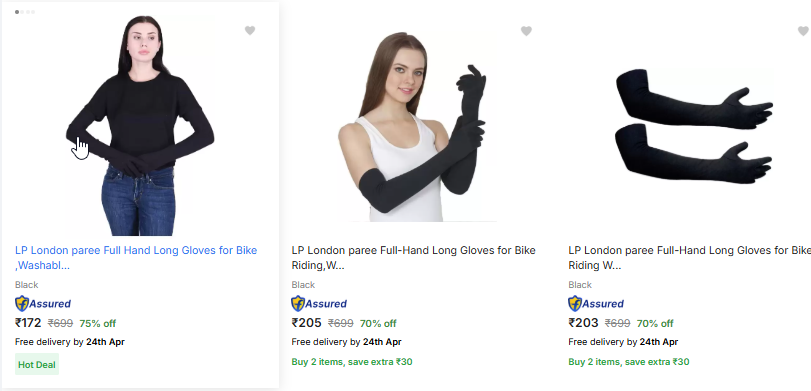Select image carousel dots on first product
The width and height of the screenshot is (811, 391).
coord(25,12)
